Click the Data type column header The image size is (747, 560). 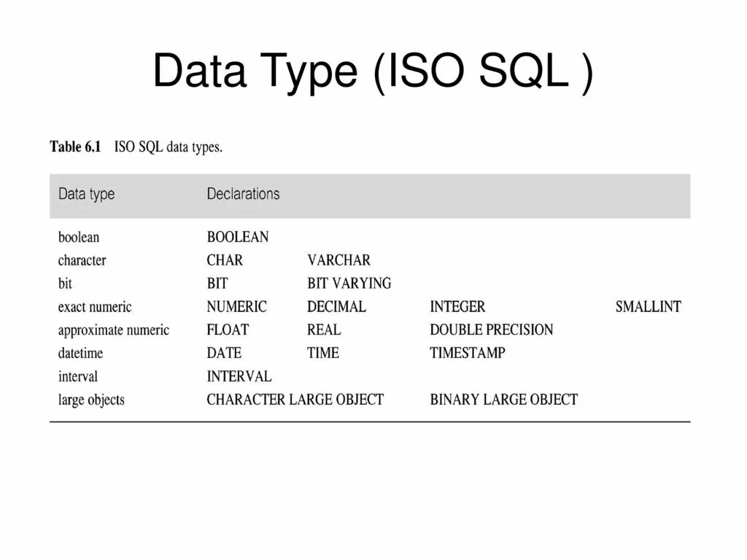pos(86,194)
